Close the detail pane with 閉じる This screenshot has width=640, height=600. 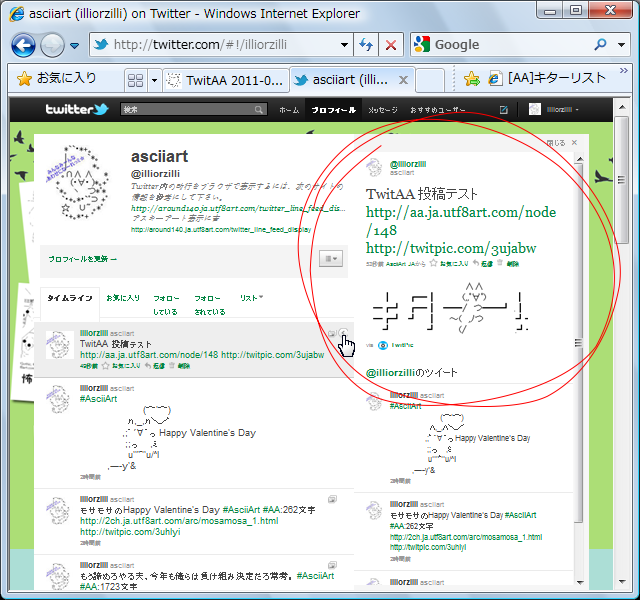(562, 143)
